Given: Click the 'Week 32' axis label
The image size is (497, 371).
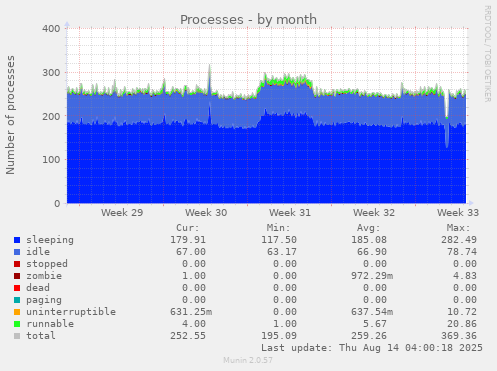Looking at the screenshot, I should 374,213.
